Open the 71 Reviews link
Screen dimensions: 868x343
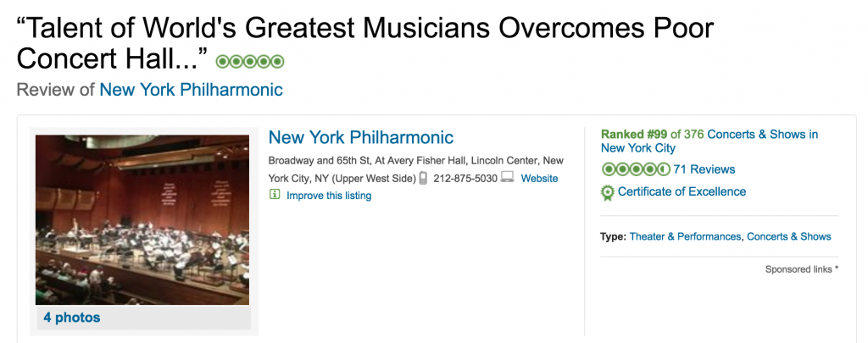704,169
